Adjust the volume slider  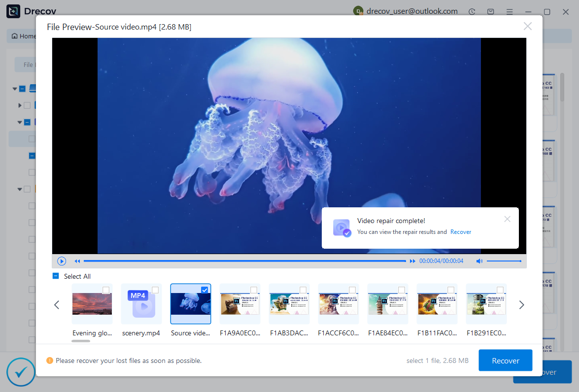pos(504,261)
